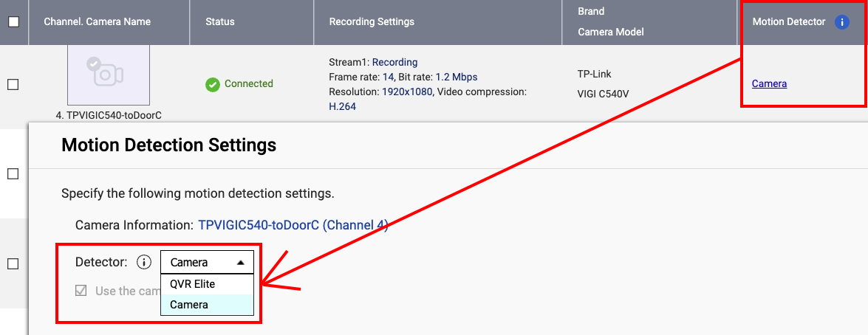
Task: Toggle the select-all checkbox in table header
Action: click(13, 22)
